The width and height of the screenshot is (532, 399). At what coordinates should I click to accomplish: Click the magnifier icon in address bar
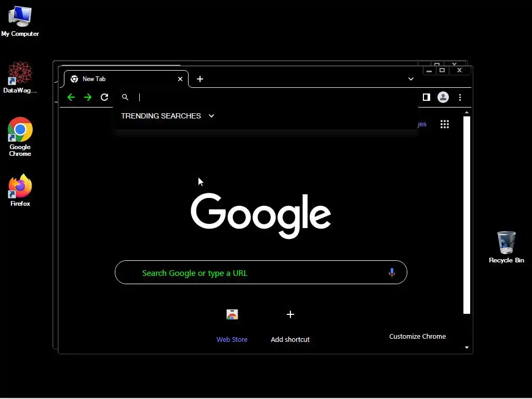125,97
